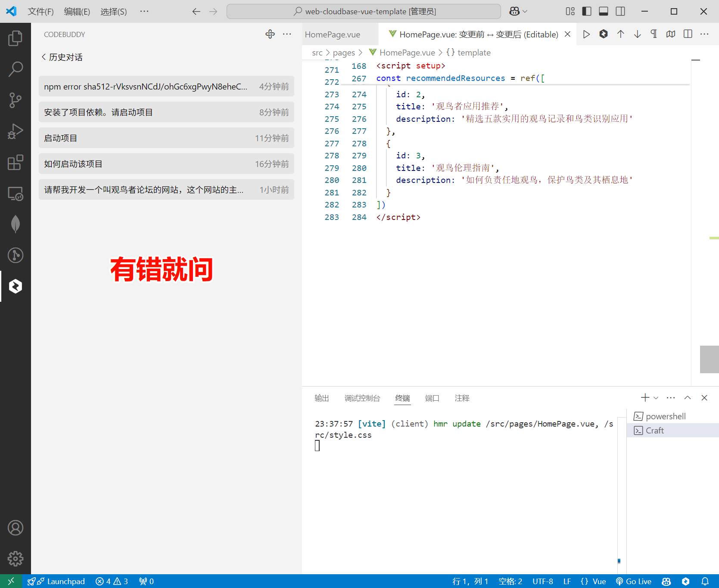This screenshot has height=588, width=719.
Task: Split the editor right
Action: [x=688, y=34]
